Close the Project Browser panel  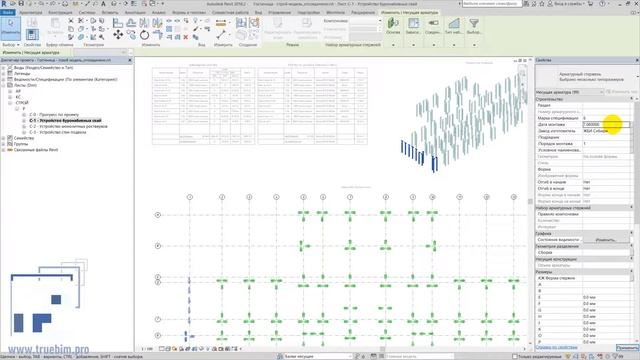click(x=130, y=60)
